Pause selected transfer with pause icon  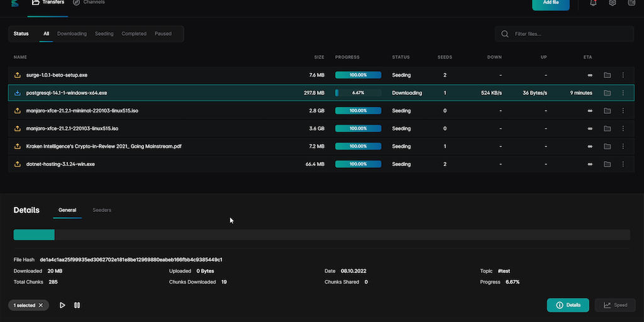[77, 305]
